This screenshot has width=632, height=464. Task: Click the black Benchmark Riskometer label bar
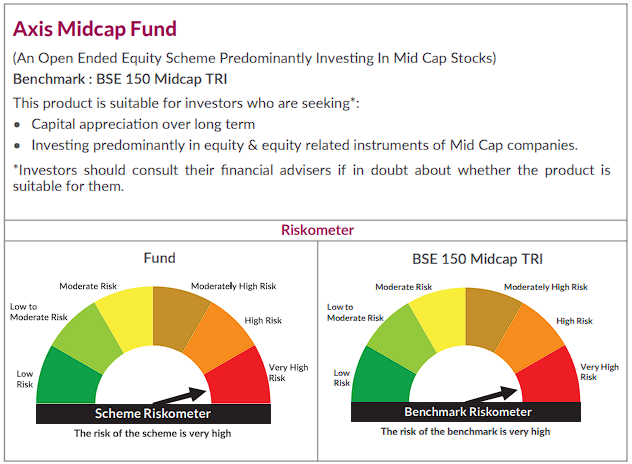(x=467, y=412)
